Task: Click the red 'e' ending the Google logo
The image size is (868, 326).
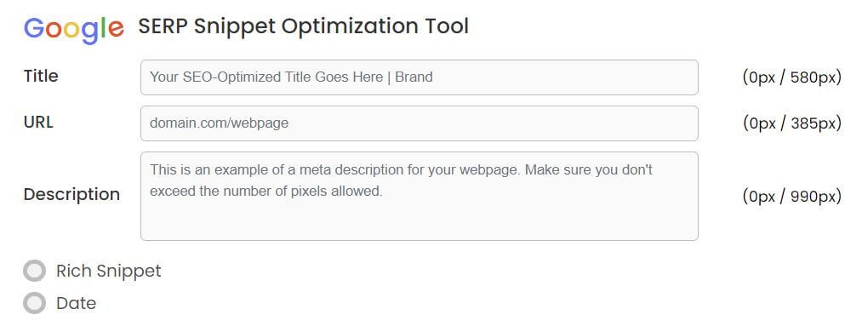Action: click(x=116, y=30)
